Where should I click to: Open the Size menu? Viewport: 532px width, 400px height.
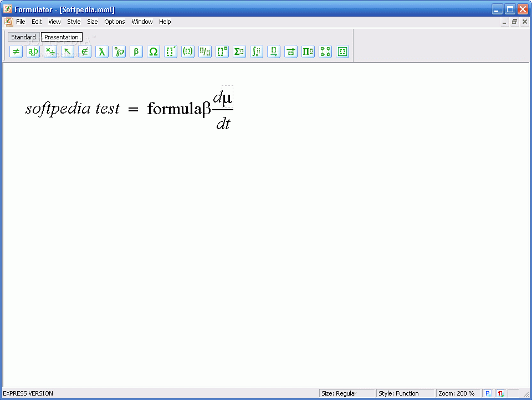point(93,22)
